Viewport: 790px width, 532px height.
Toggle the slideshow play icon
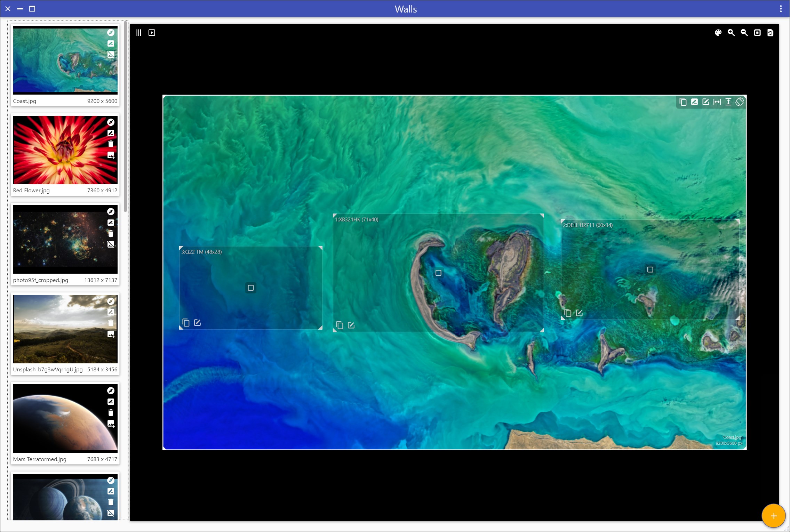pos(152,33)
